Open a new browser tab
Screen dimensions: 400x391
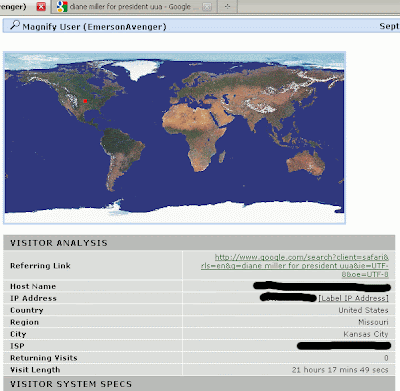coord(227,6)
